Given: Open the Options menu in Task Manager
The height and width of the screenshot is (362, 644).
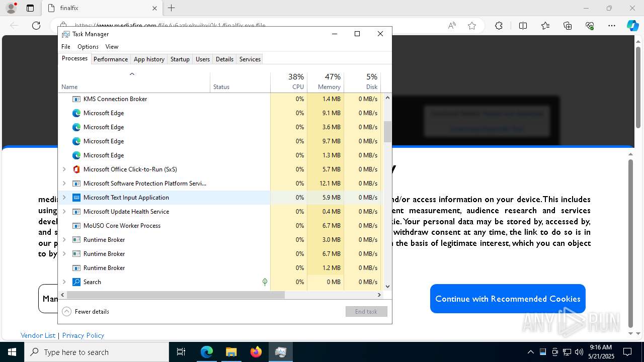Looking at the screenshot, I should tap(88, 47).
